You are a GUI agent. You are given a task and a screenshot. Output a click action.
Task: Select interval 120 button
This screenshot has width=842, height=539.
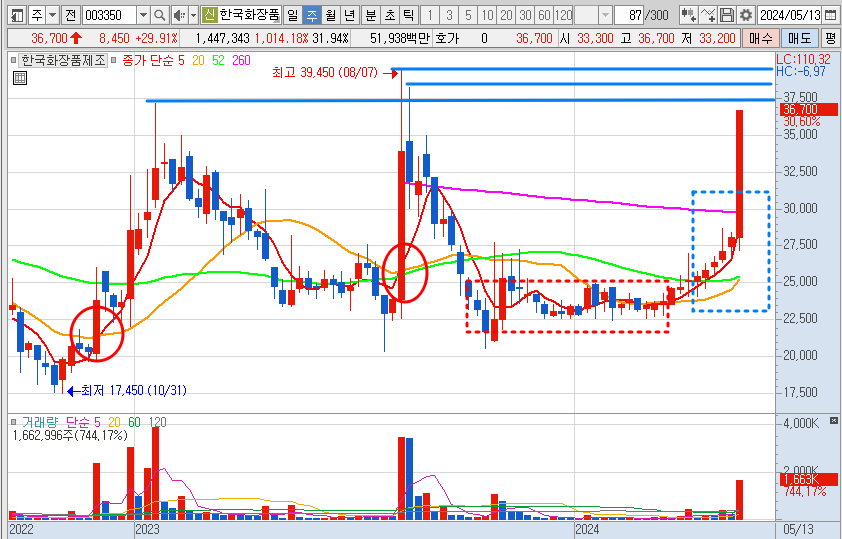564,15
